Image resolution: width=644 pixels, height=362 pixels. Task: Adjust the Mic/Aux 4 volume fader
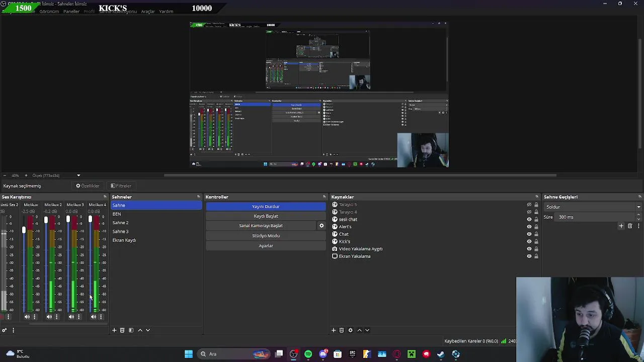click(90, 219)
